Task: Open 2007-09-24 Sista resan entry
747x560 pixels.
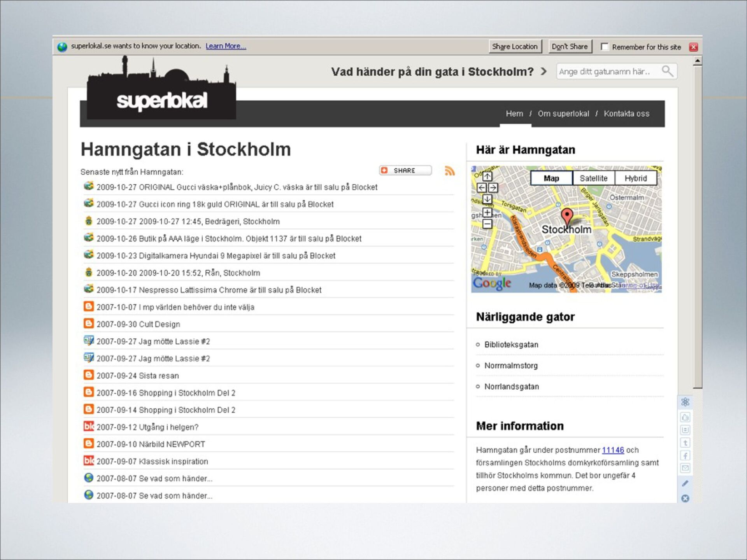Action: pyautogui.click(x=138, y=376)
